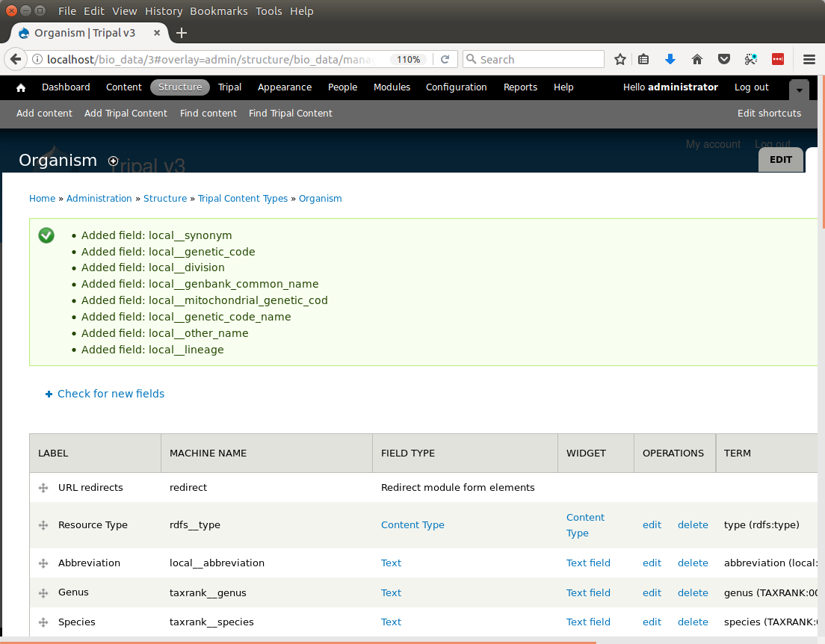Screen dimensions: 825x644
Task: Open a new tab with the plus button
Action: 182,33
